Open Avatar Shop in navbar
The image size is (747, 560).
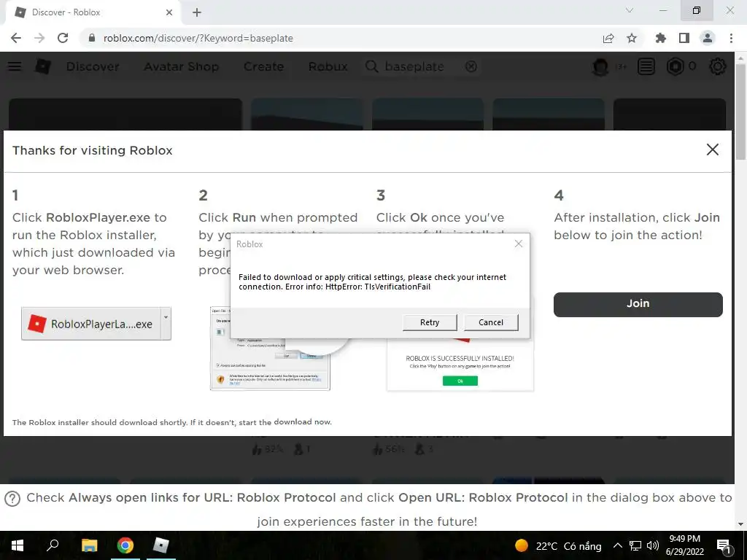click(x=182, y=66)
